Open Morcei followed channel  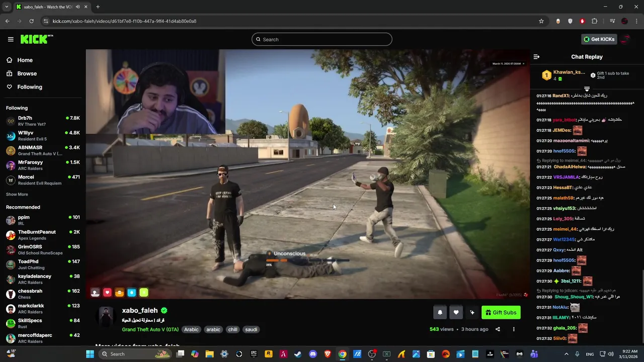click(x=43, y=180)
